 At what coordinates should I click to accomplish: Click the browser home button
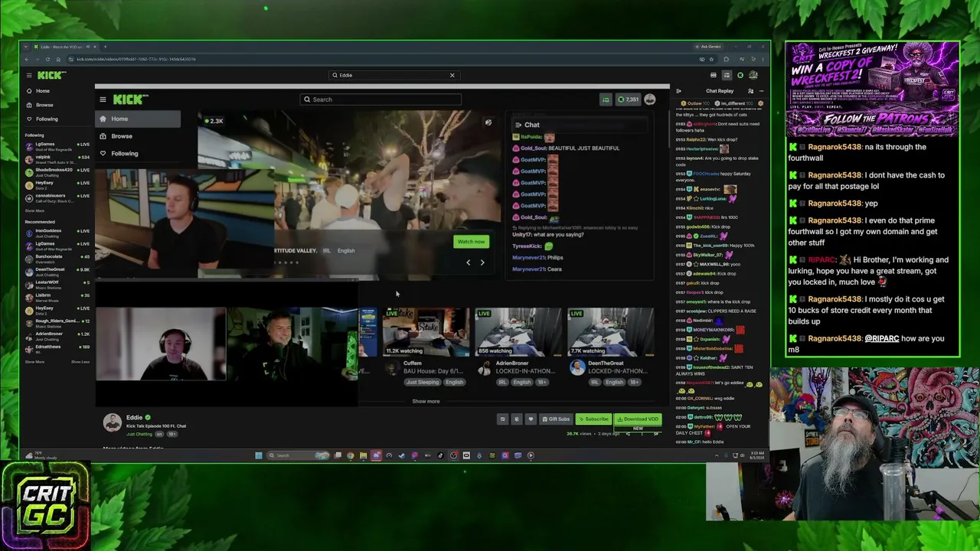60,59
